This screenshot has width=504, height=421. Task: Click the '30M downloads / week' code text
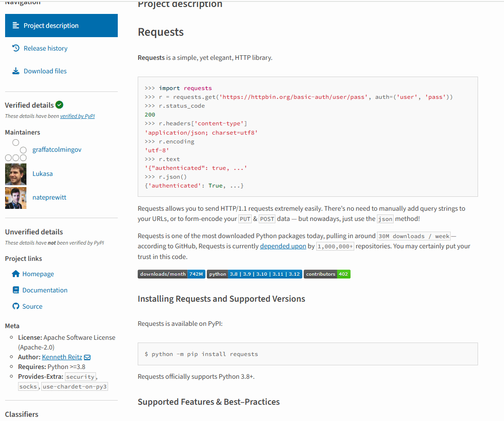(x=414, y=236)
